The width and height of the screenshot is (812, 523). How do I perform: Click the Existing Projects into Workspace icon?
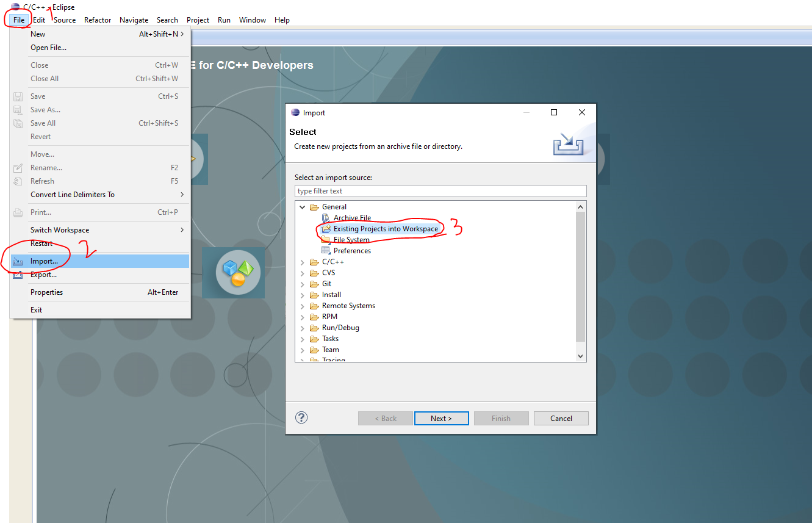[326, 229]
